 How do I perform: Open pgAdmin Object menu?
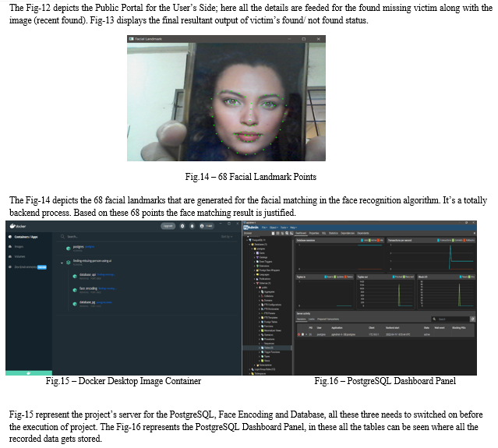[x=274, y=228]
